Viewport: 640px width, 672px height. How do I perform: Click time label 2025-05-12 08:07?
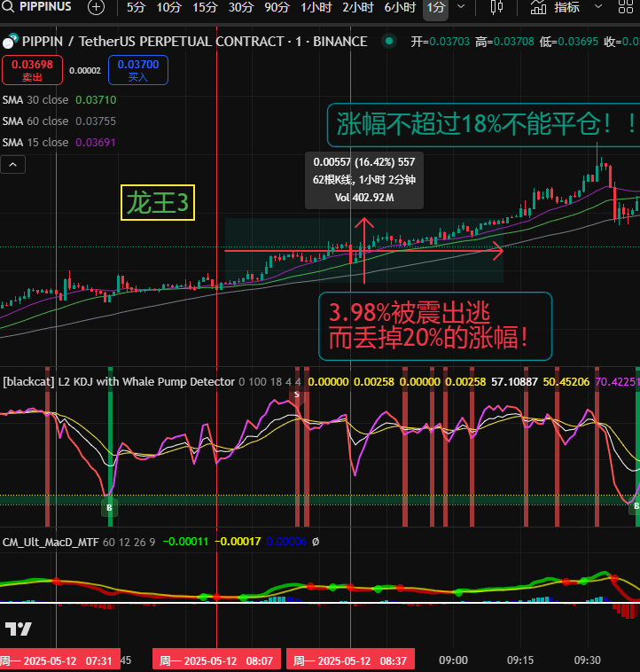point(216,660)
